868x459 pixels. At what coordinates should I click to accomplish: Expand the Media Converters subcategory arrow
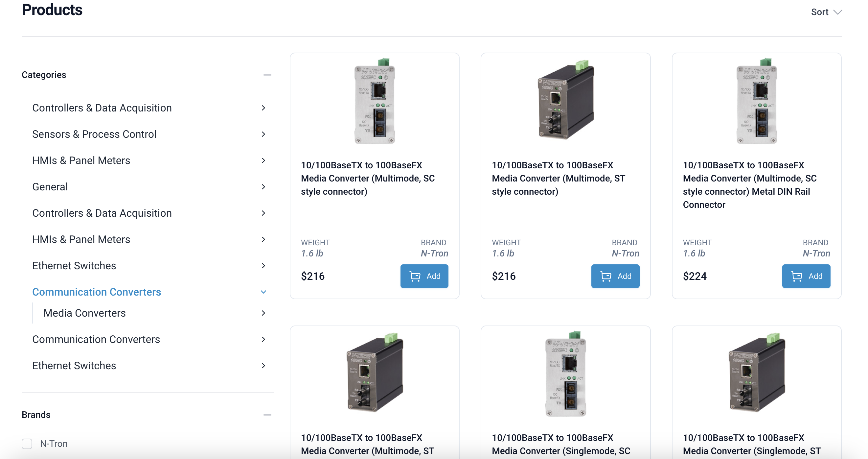(263, 313)
